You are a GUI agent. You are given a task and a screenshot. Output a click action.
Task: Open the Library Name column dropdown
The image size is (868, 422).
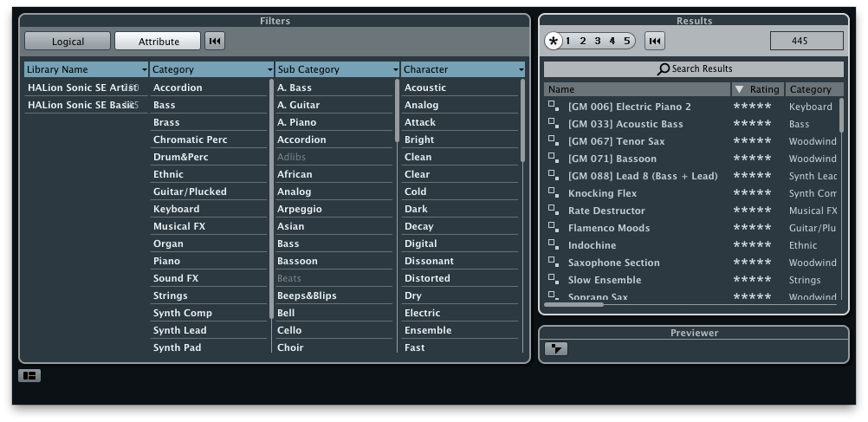click(x=144, y=69)
